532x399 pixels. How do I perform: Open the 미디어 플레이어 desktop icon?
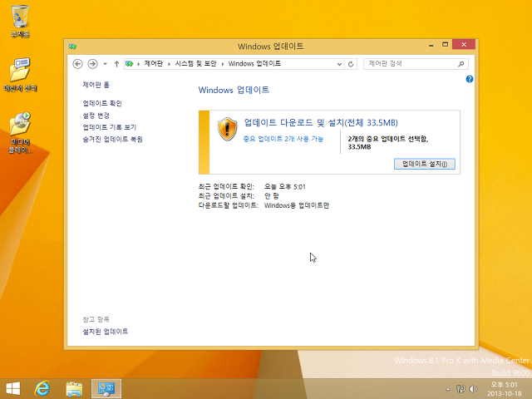[20, 133]
